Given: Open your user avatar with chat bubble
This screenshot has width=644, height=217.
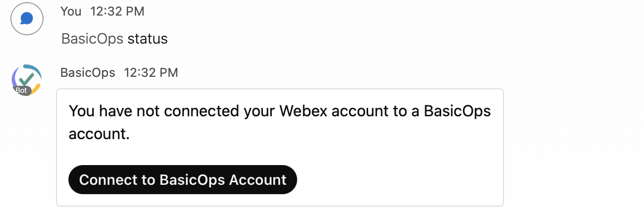Looking at the screenshot, I should [x=27, y=19].
